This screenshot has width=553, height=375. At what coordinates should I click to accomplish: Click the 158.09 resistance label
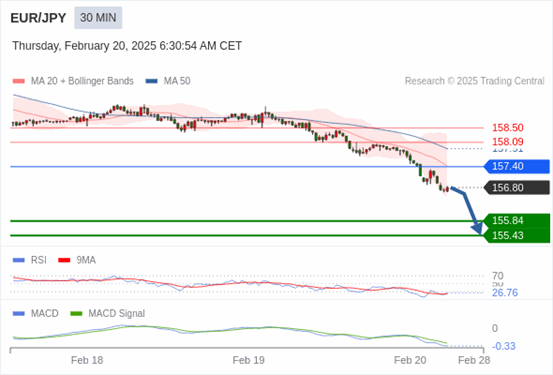(508, 142)
